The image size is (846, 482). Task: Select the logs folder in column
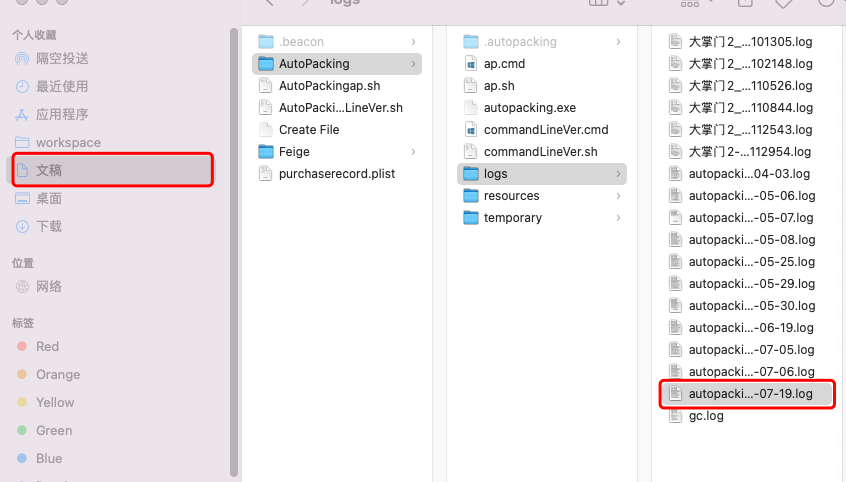click(540, 174)
